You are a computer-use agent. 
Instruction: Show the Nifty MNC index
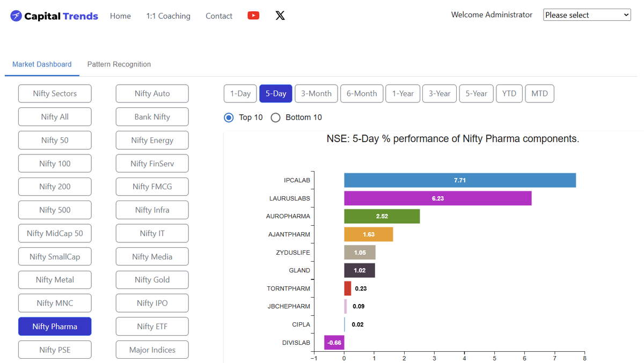[x=55, y=303]
